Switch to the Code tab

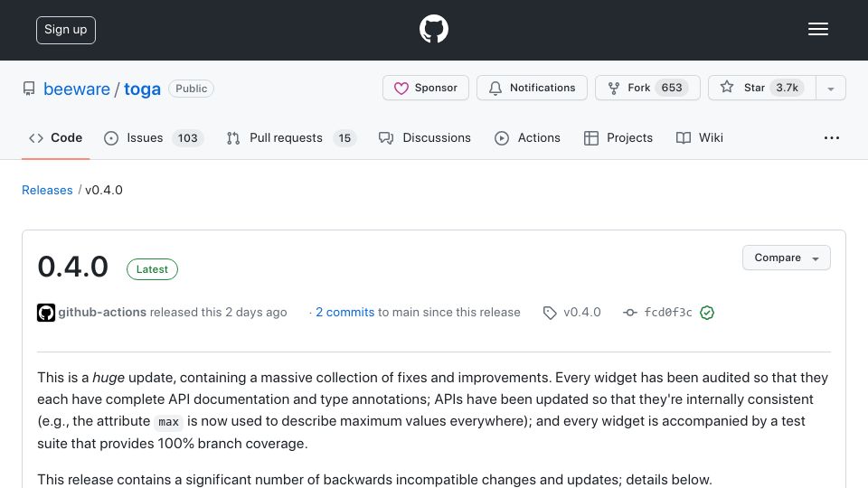pos(55,138)
